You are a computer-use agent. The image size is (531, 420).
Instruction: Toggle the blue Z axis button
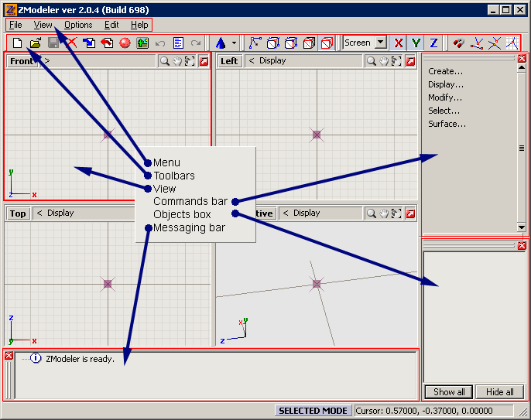click(433, 43)
